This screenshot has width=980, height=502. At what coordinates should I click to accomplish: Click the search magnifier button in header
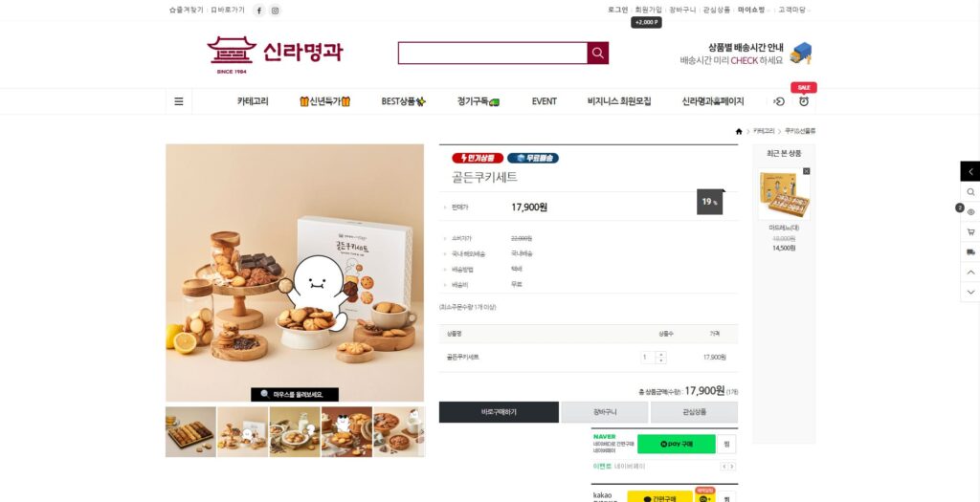point(597,54)
